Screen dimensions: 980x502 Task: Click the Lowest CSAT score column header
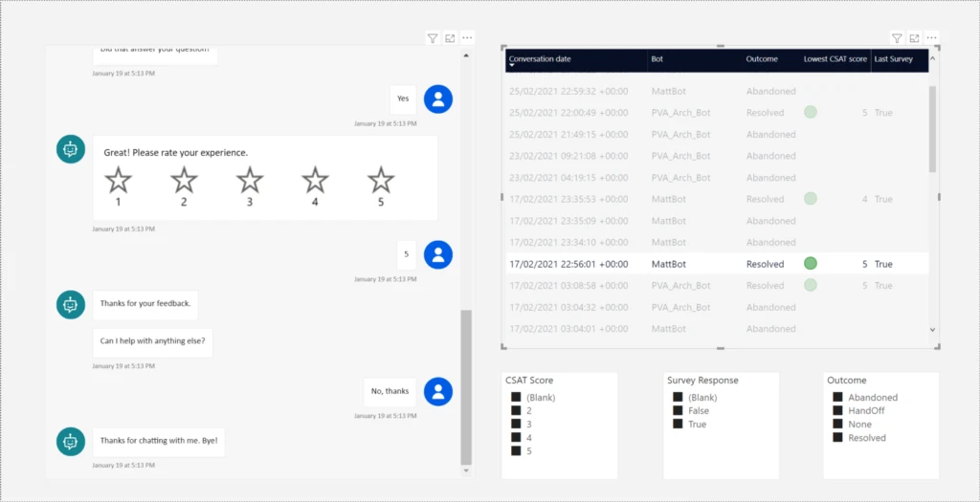point(835,59)
